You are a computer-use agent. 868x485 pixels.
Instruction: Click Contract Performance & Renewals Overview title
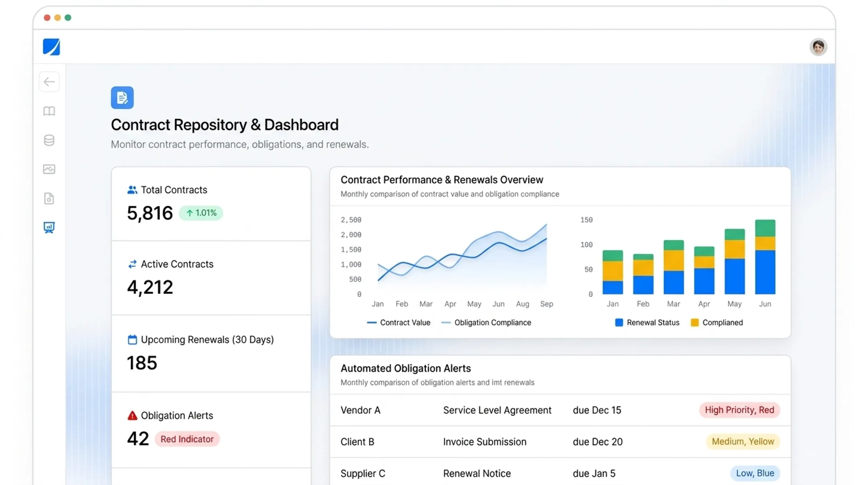[442, 180]
